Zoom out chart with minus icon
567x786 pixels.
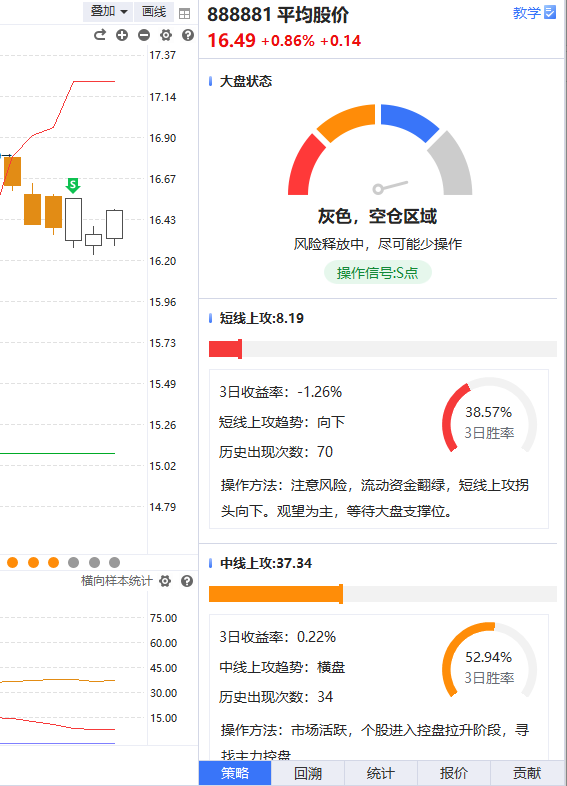144,35
